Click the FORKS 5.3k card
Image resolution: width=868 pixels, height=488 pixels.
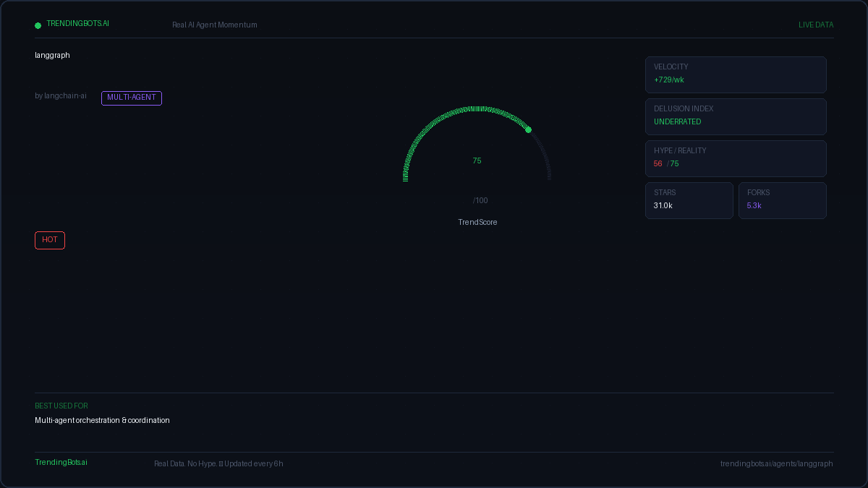point(783,200)
